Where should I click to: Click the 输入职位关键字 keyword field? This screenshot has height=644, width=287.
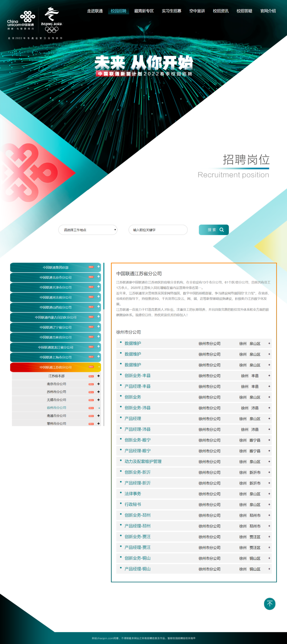coord(158,230)
